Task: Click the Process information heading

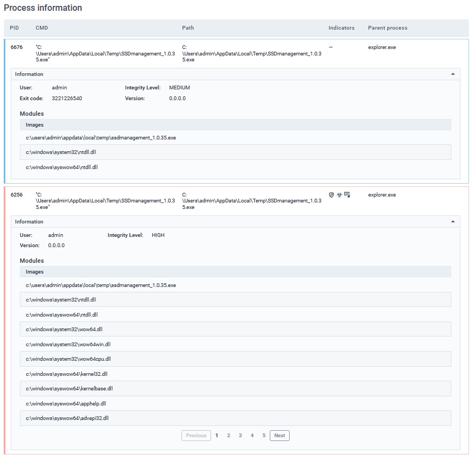Action: pos(43,8)
